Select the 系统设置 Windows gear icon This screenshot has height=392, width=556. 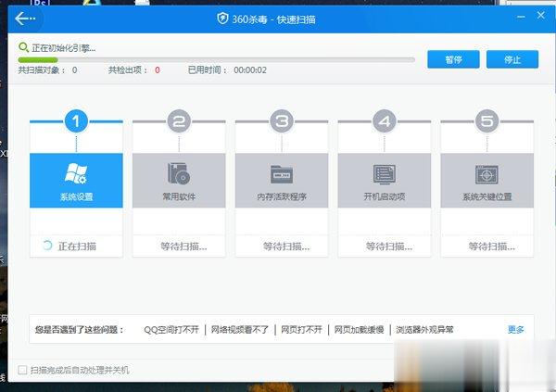pos(75,173)
